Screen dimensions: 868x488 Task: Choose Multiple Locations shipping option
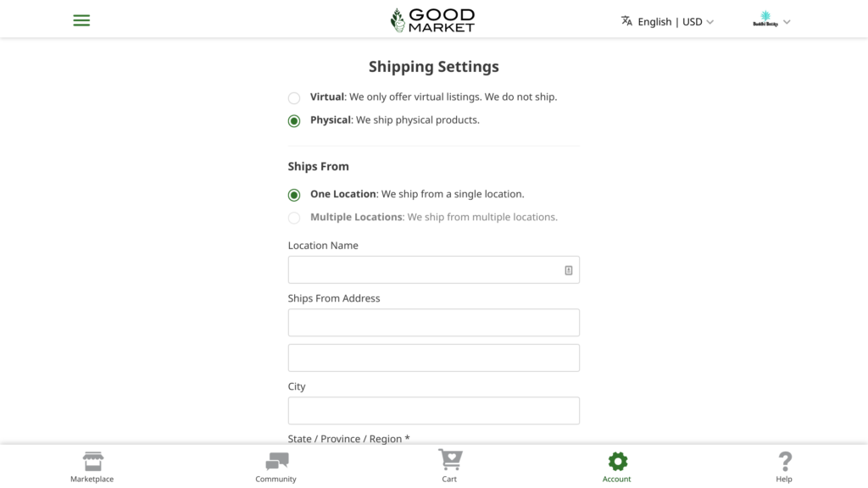coord(294,218)
